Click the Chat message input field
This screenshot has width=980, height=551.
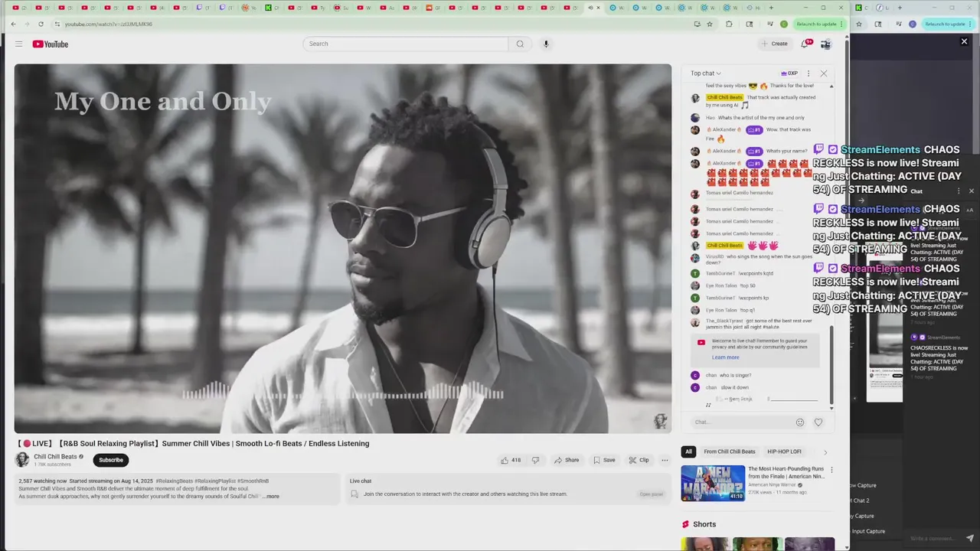pos(741,422)
